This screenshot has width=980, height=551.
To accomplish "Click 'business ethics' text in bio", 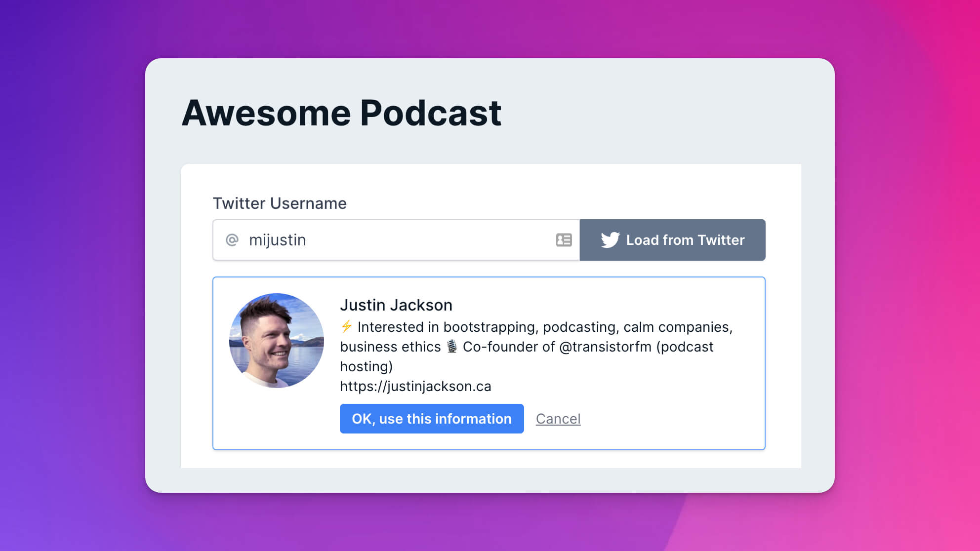I will (x=390, y=347).
